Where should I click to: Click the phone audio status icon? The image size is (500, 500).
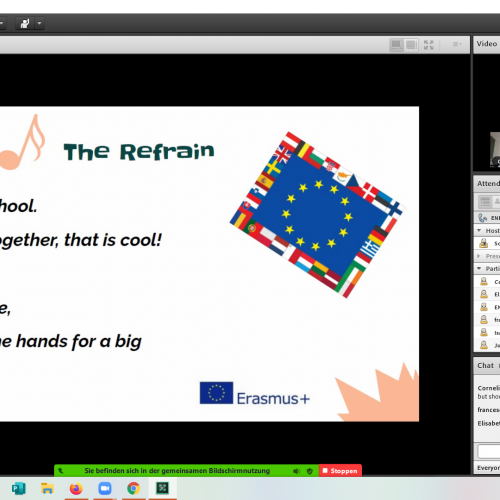482,218
